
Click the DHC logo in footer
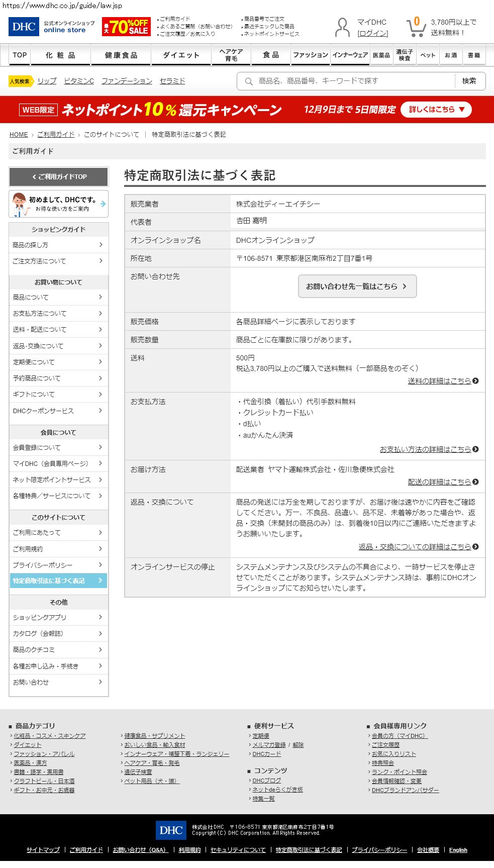171,830
